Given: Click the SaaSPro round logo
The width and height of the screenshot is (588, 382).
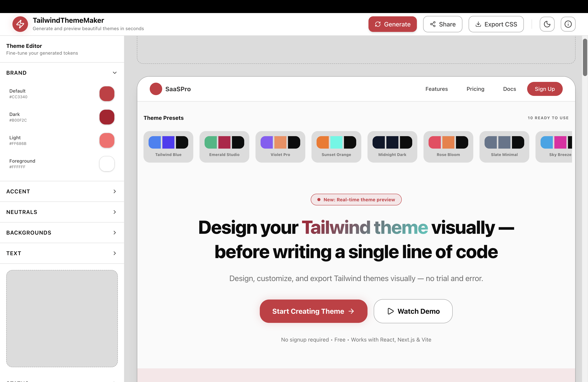Looking at the screenshot, I should pyautogui.click(x=156, y=89).
